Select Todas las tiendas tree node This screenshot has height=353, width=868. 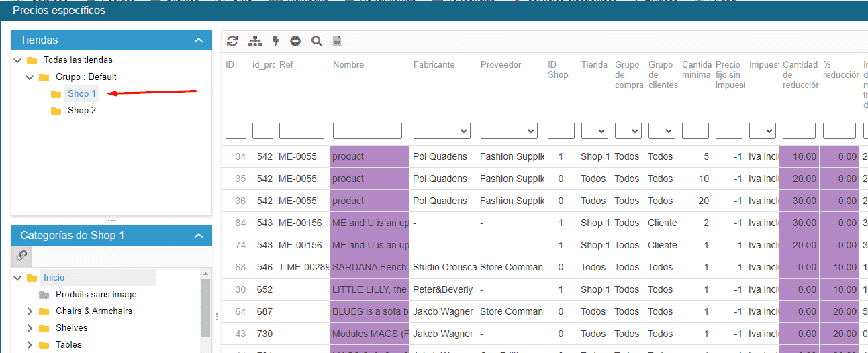point(78,60)
